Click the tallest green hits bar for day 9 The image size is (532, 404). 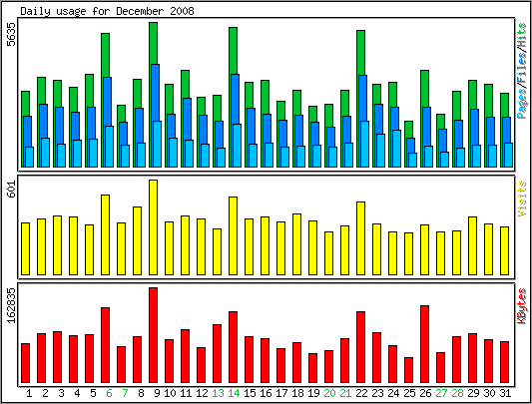153,43
